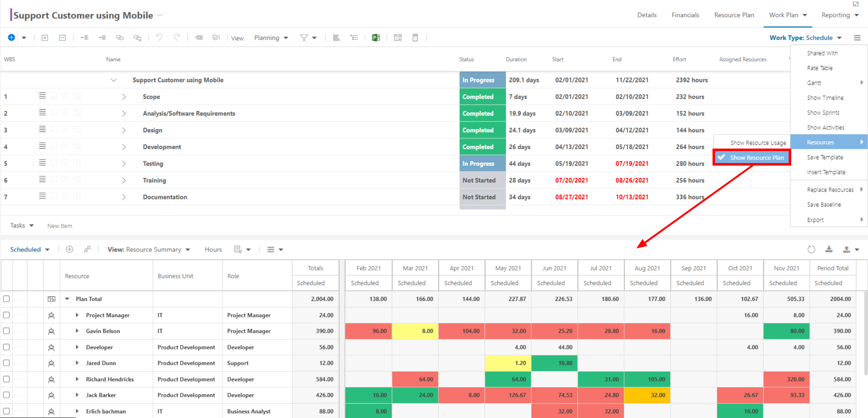Expand the Gavin Belson resource row
868x418 pixels.
pyautogui.click(x=77, y=331)
